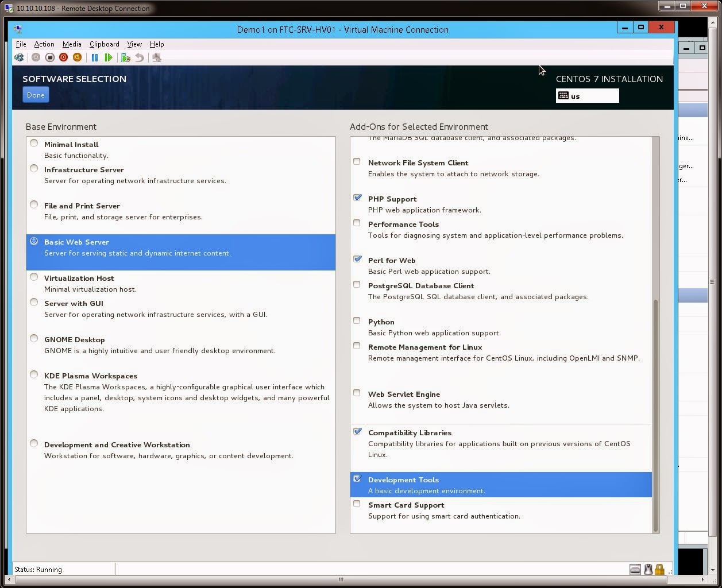The width and height of the screenshot is (722, 588).
Task: Open the File menu
Action: [21, 44]
